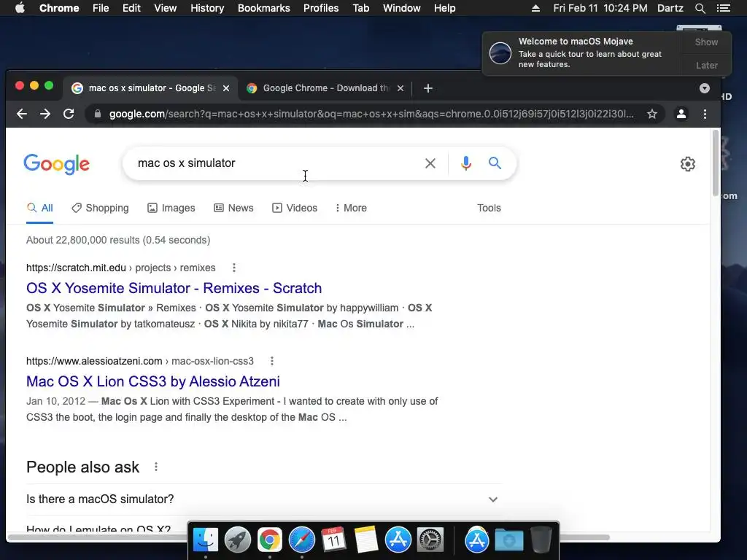Expand 'Is there a macOS simulator?' question
This screenshot has width=747, height=560.
point(264,499)
